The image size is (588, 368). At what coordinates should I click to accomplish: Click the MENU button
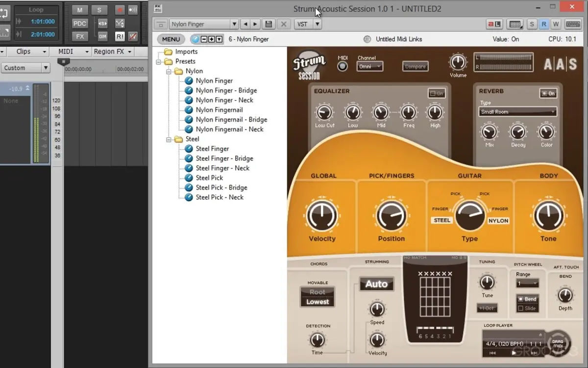tap(171, 39)
